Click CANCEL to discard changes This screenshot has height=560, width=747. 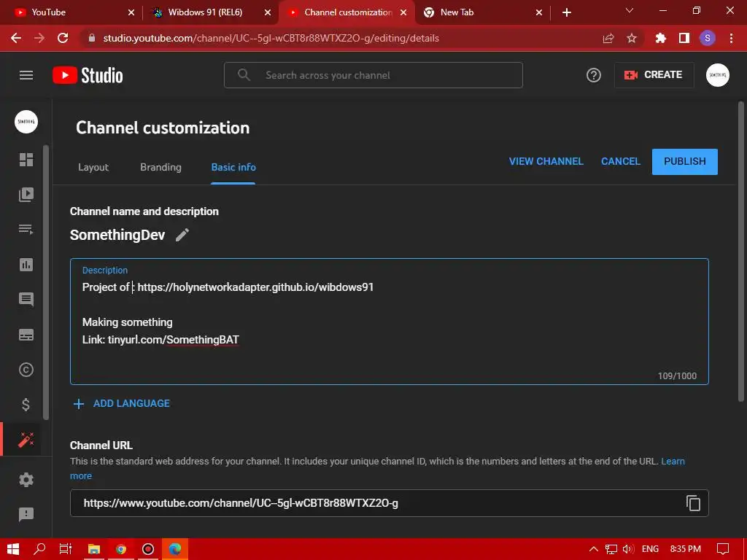point(620,161)
